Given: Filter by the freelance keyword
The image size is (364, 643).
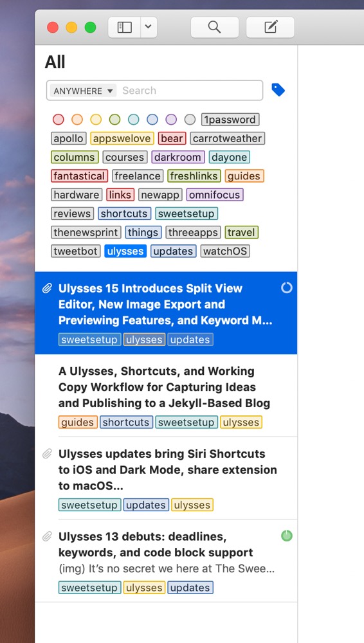Looking at the screenshot, I should point(138,176).
